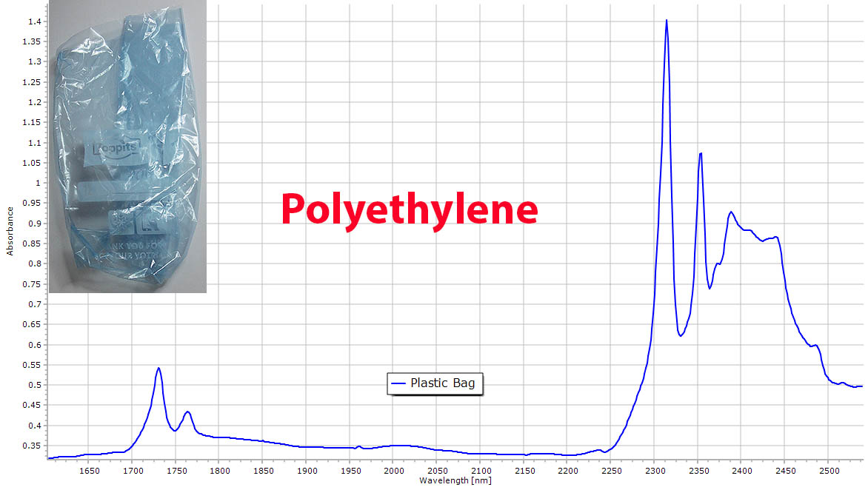The image size is (868, 490).
Task: Click the valley bottom between the two tallest peaks
Action: point(681,336)
